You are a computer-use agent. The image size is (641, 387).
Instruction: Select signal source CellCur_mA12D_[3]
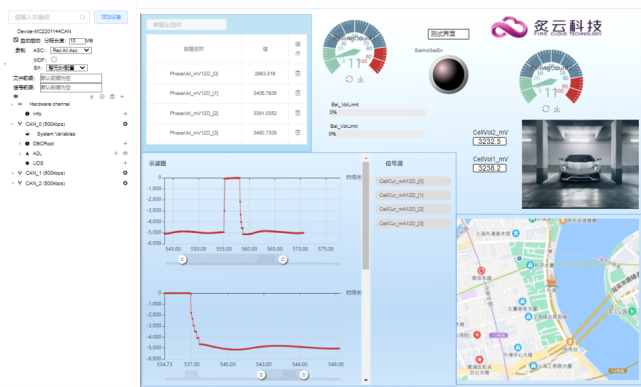413,223
